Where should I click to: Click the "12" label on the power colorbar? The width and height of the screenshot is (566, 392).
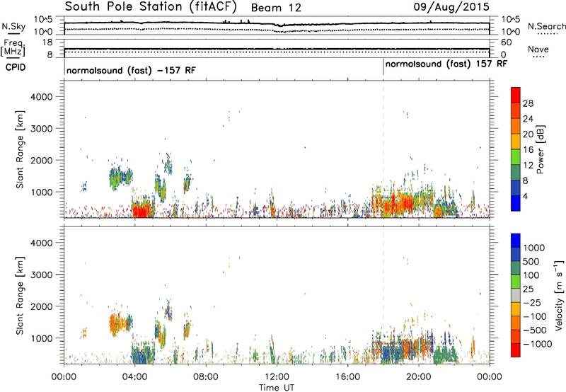(528, 166)
